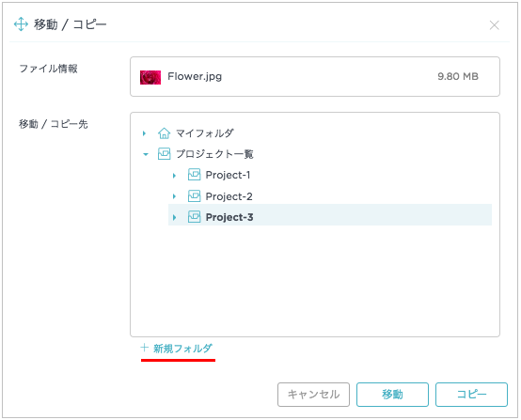Click the Project-2 folder icon
Image resolution: width=521 pixels, height=420 pixels.
click(194, 195)
